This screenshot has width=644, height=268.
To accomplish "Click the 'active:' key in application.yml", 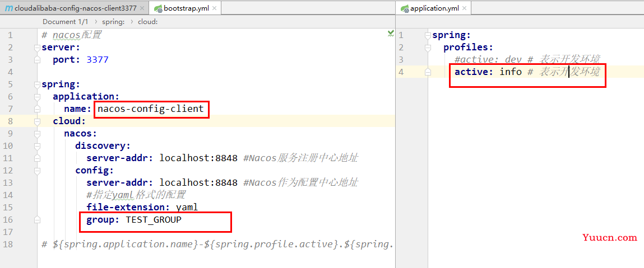I will click(474, 72).
